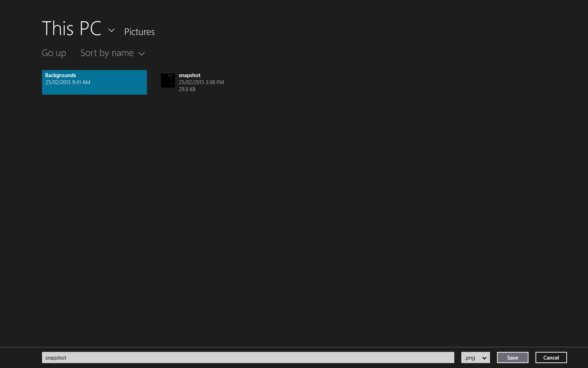
Task: Click the chevron next to This PC
Action: (x=111, y=30)
